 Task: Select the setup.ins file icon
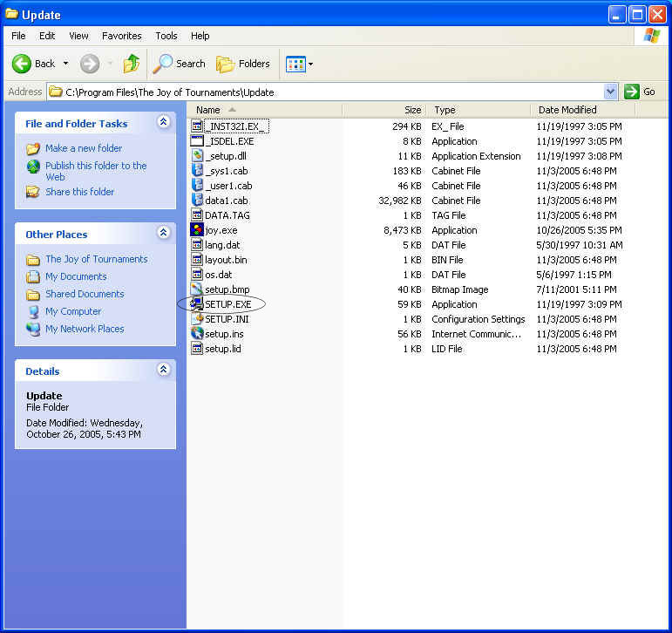(197, 334)
